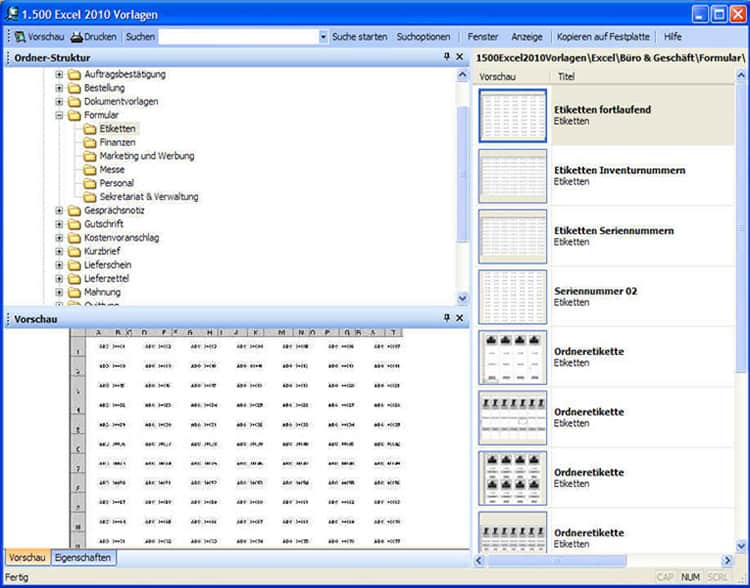The height and width of the screenshot is (588, 750).
Task: Click template list scroll down arrow
Action: [x=741, y=545]
